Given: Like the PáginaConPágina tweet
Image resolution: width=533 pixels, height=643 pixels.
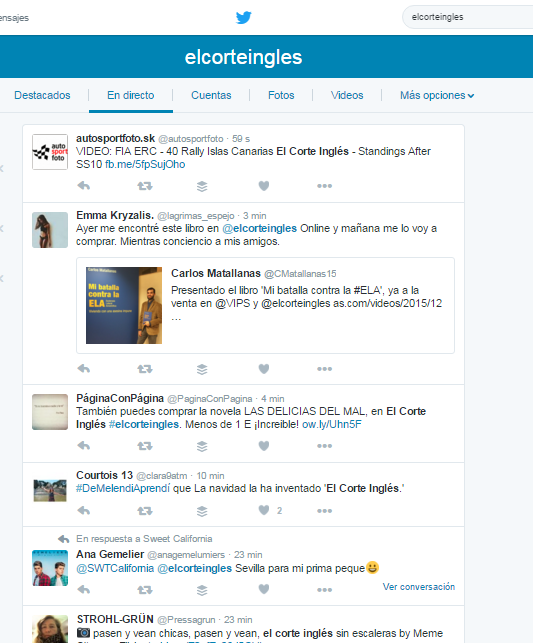Looking at the screenshot, I should point(264,445).
